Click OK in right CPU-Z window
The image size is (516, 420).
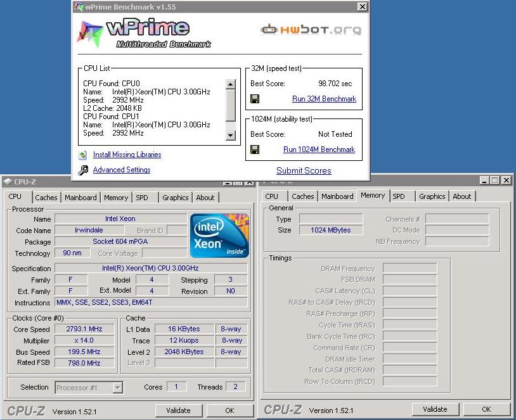[x=486, y=409]
